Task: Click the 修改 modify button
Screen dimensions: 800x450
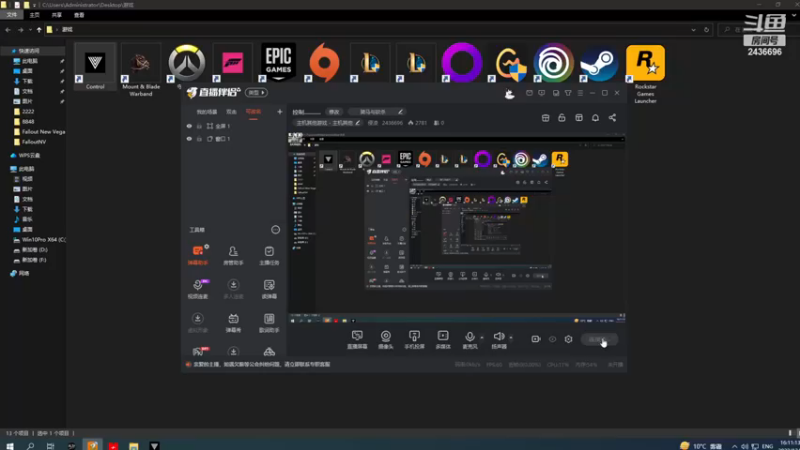Action: (334, 112)
